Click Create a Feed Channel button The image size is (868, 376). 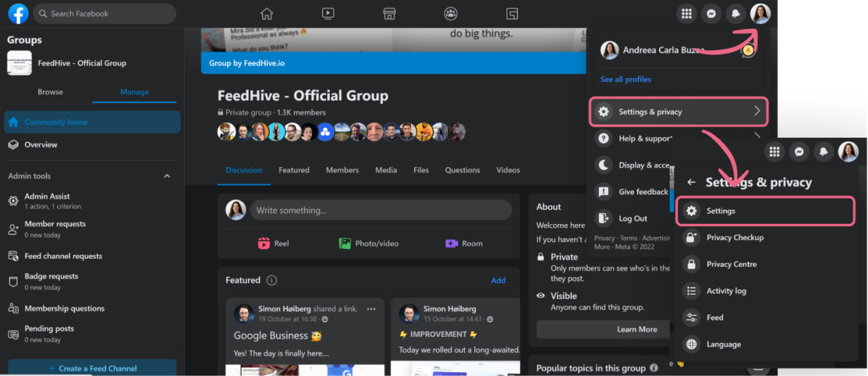(92, 368)
